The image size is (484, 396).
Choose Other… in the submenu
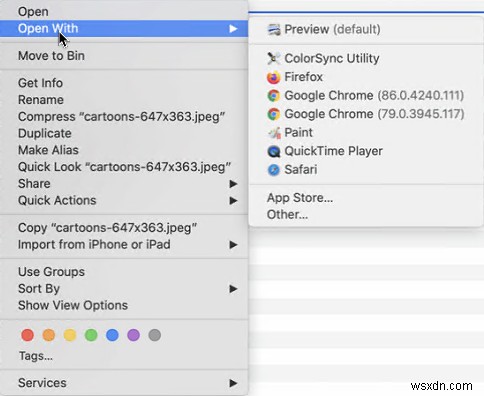(x=287, y=215)
